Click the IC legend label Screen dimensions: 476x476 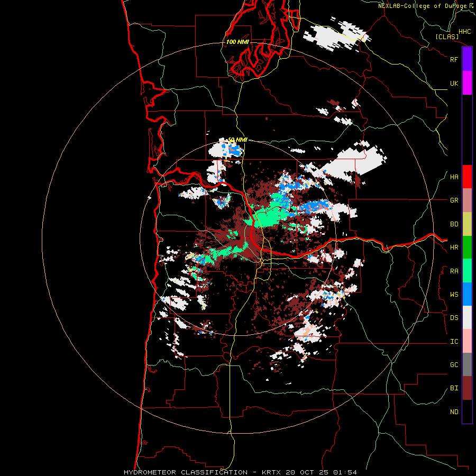click(454, 342)
